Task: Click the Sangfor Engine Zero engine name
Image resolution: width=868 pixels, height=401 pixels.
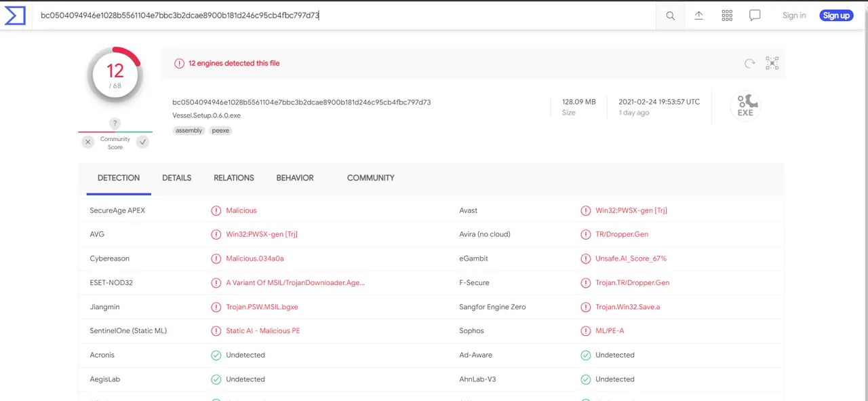Action: [492, 307]
